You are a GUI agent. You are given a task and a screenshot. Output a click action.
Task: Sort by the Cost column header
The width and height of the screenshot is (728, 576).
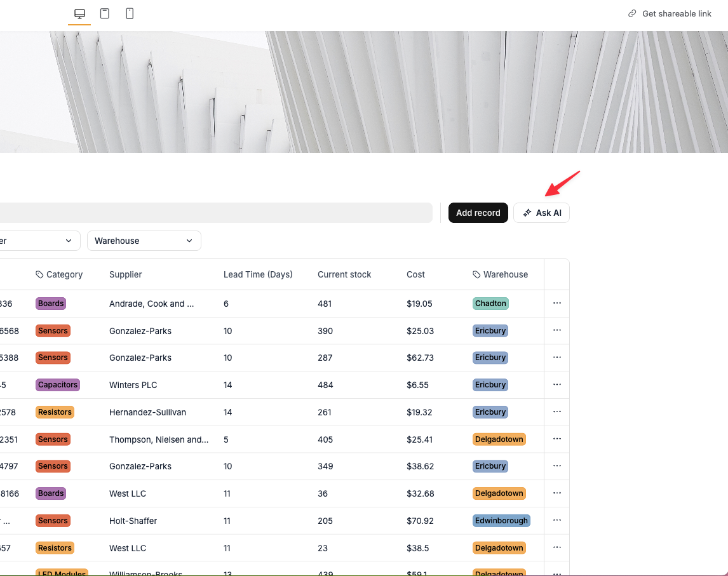[x=415, y=274]
